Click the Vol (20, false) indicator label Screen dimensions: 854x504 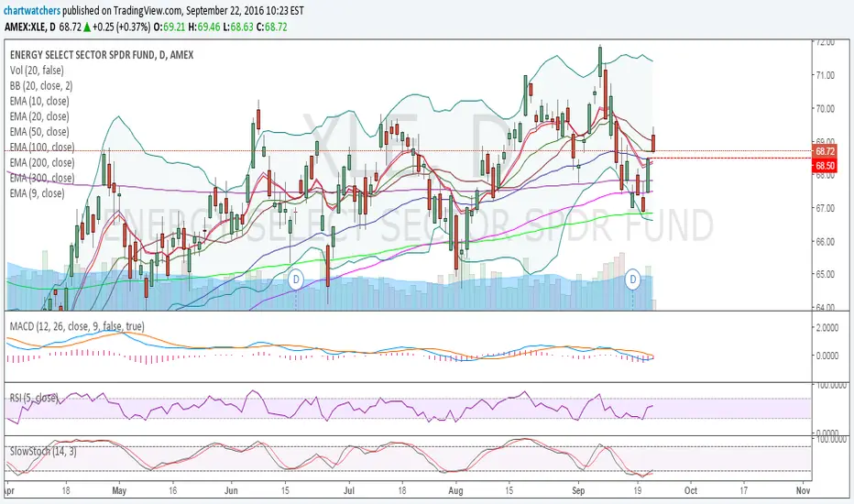(x=37, y=71)
